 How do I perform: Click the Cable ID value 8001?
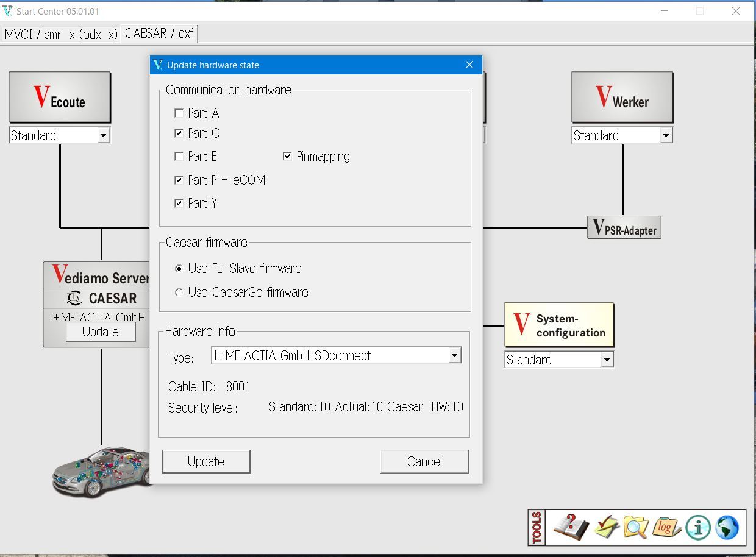[x=238, y=386]
